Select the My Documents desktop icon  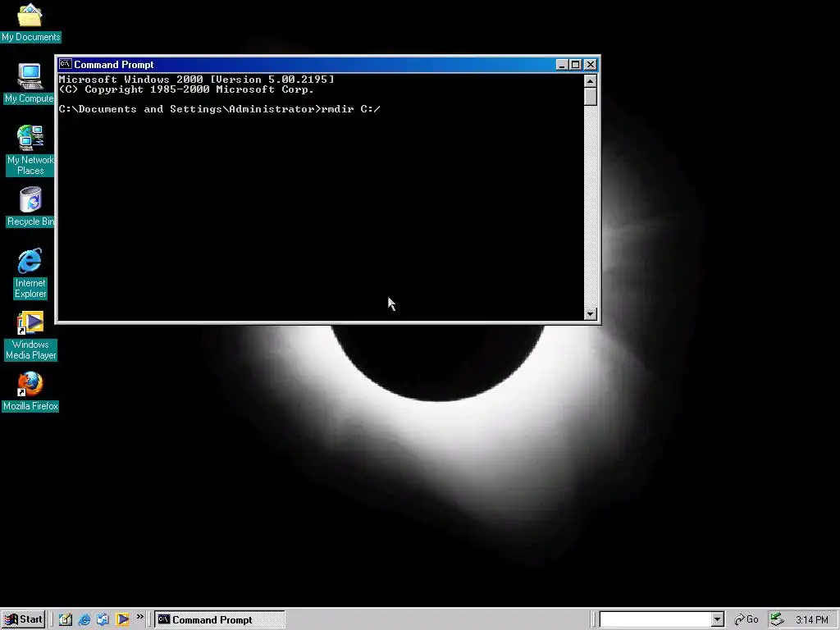pos(30,22)
